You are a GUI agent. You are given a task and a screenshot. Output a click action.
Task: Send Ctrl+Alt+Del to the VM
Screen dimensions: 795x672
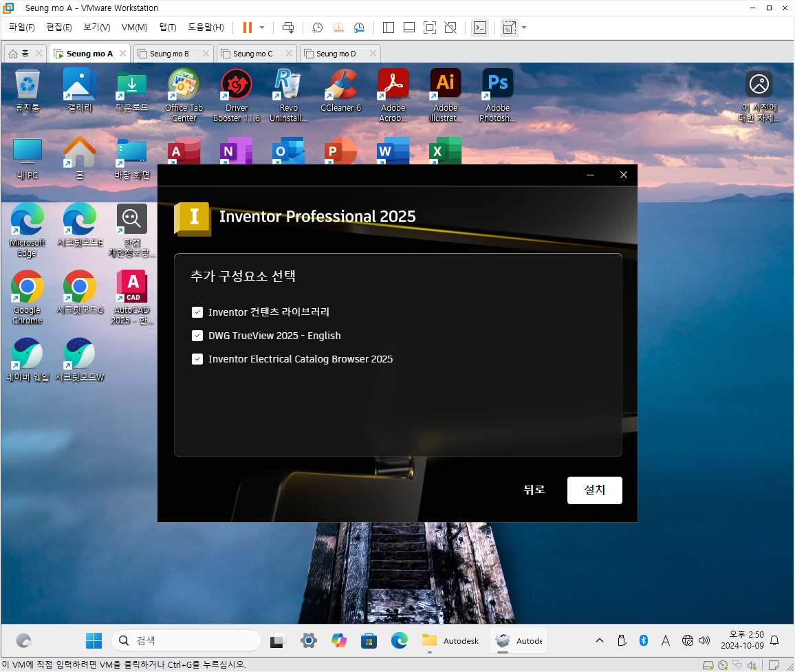(x=288, y=28)
